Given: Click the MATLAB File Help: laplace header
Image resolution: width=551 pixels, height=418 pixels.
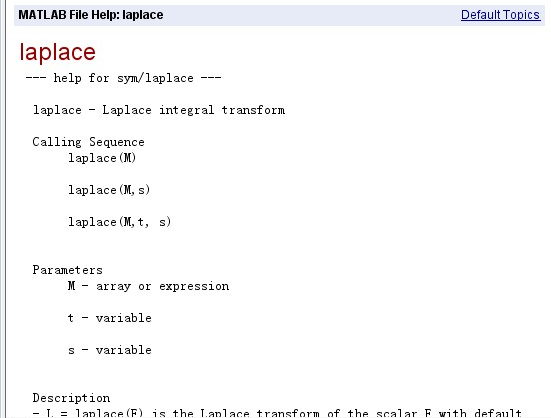Looking at the screenshot, I should click(x=91, y=15).
